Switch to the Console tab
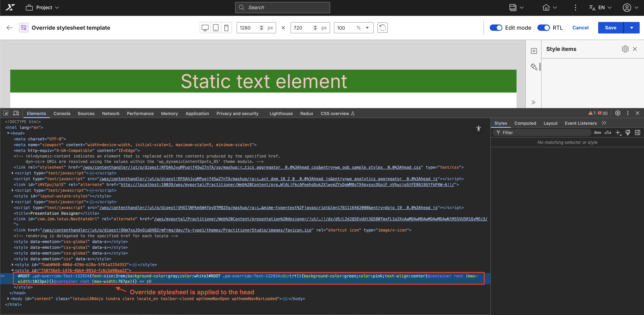Viewport: 644px width, 315px height. pyautogui.click(x=62, y=114)
